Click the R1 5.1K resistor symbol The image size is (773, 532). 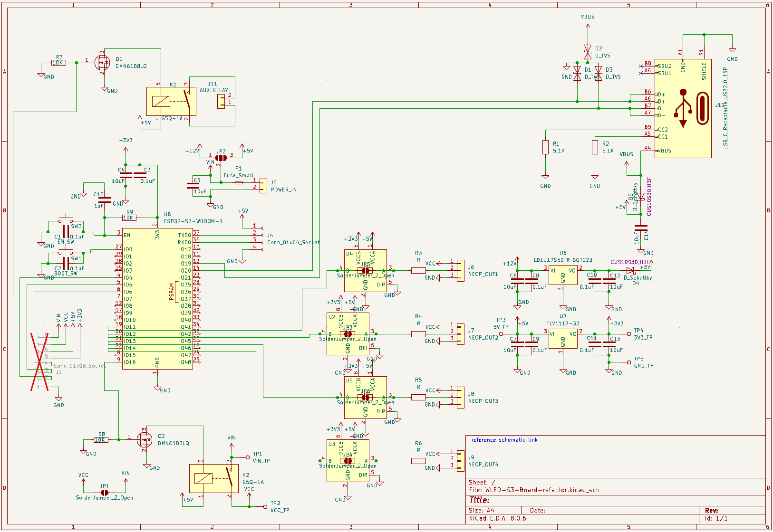coord(545,147)
